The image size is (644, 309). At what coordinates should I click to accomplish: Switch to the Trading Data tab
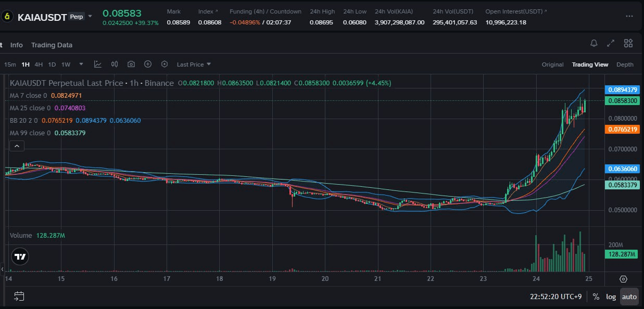(x=52, y=45)
